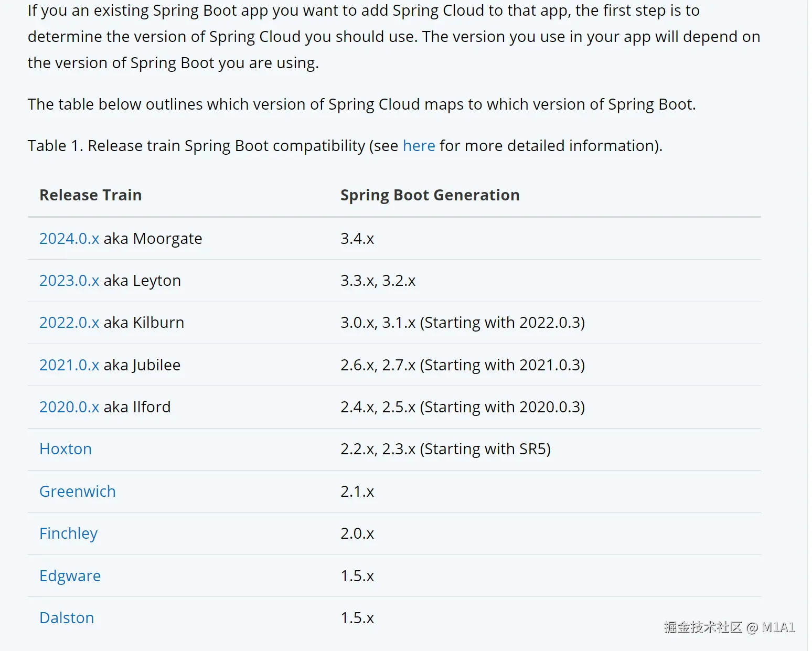Click the 2022.0.x Kilburn link
The height and width of the screenshot is (651, 812).
coord(69,323)
